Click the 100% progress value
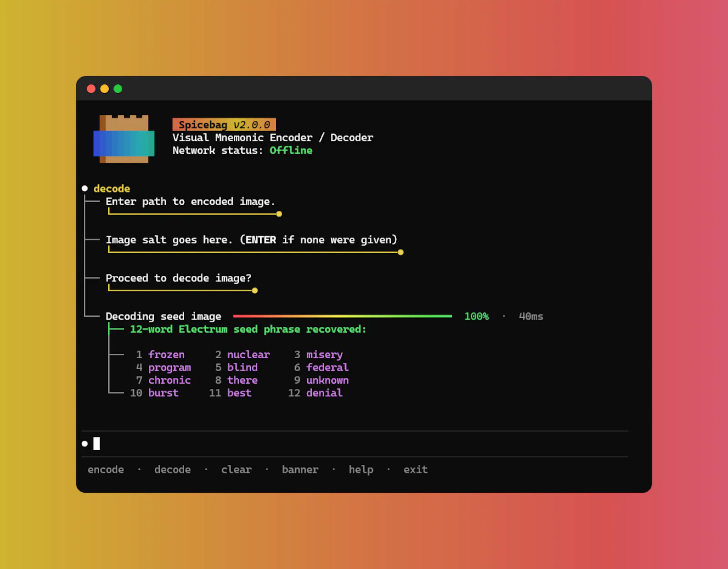This screenshot has width=728, height=569. point(476,316)
